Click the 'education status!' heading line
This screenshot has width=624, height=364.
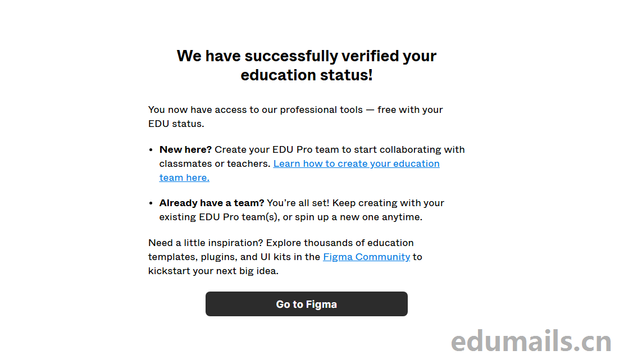pyautogui.click(x=306, y=75)
